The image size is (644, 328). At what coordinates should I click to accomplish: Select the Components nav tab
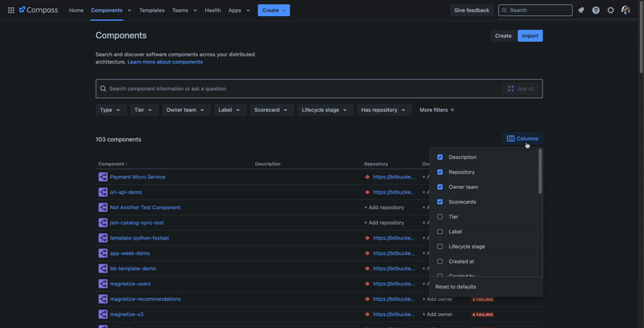(106, 10)
